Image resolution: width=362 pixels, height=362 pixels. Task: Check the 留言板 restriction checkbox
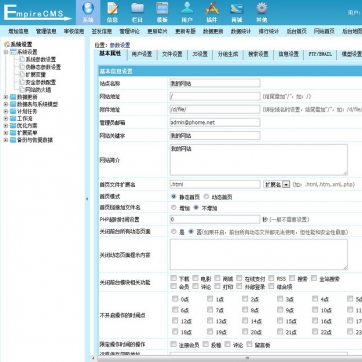click(x=249, y=344)
